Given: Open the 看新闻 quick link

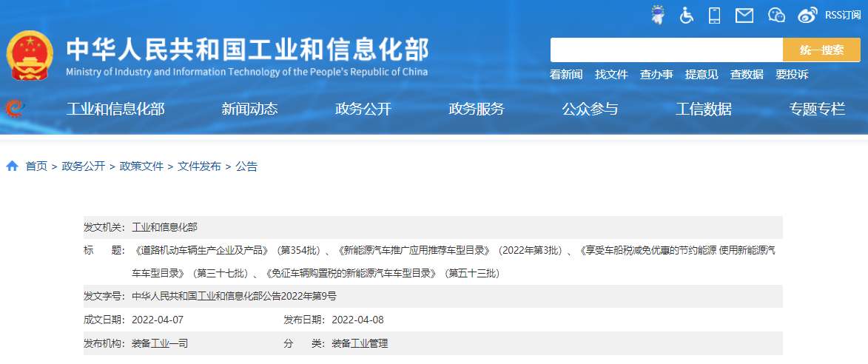Looking at the screenshot, I should tap(566, 75).
